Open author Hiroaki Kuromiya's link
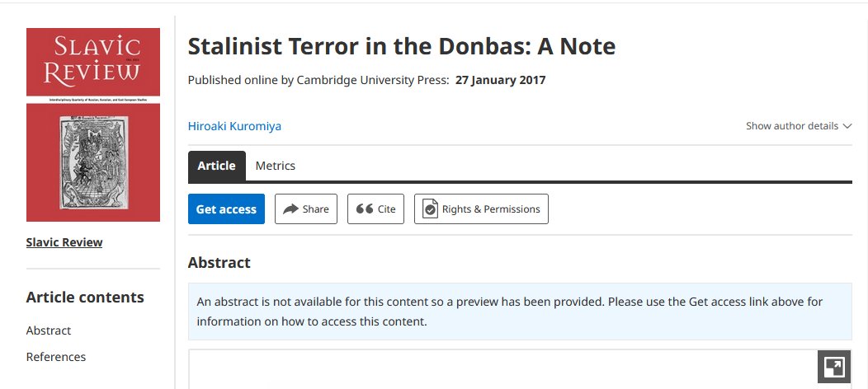The image size is (868, 389). [234, 126]
